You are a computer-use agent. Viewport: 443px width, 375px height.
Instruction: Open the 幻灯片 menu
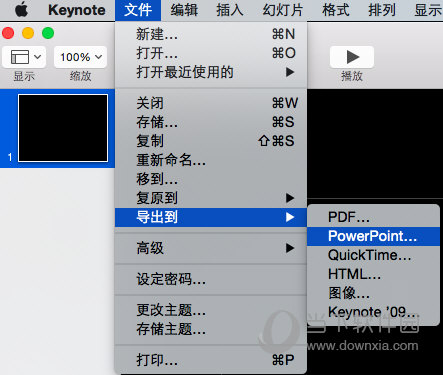coord(283,10)
